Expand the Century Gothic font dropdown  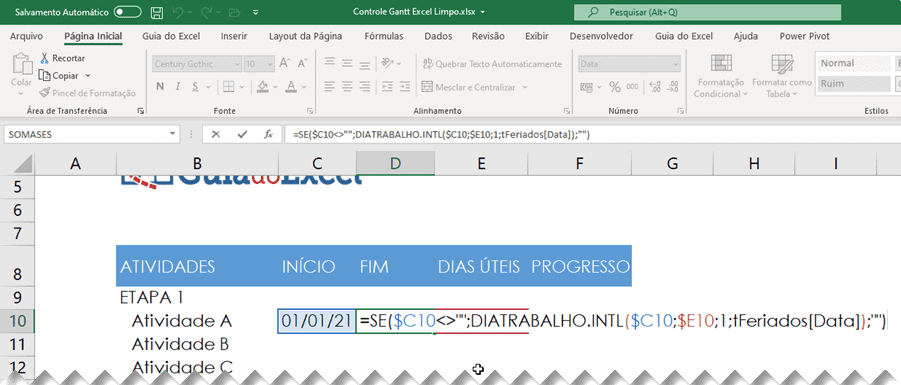coord(236,64)
